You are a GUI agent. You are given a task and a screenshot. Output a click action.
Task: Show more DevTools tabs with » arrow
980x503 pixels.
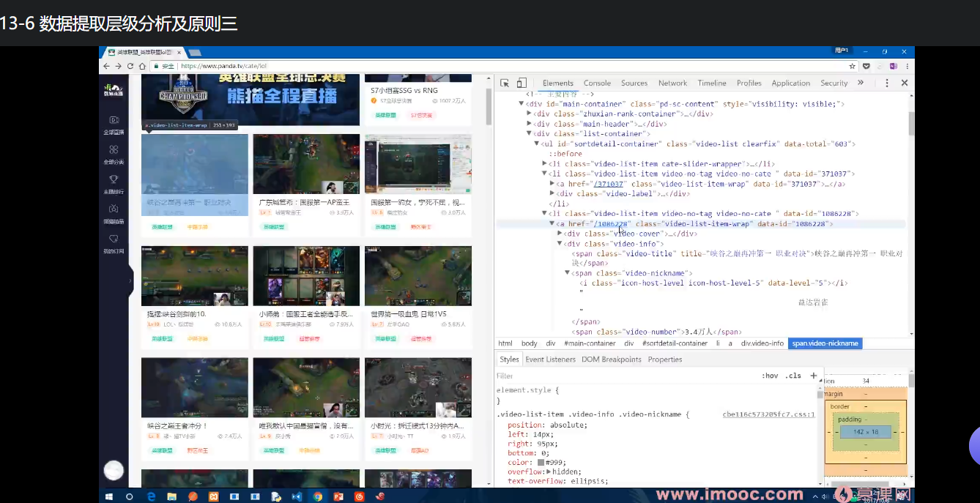click(861, 83)
